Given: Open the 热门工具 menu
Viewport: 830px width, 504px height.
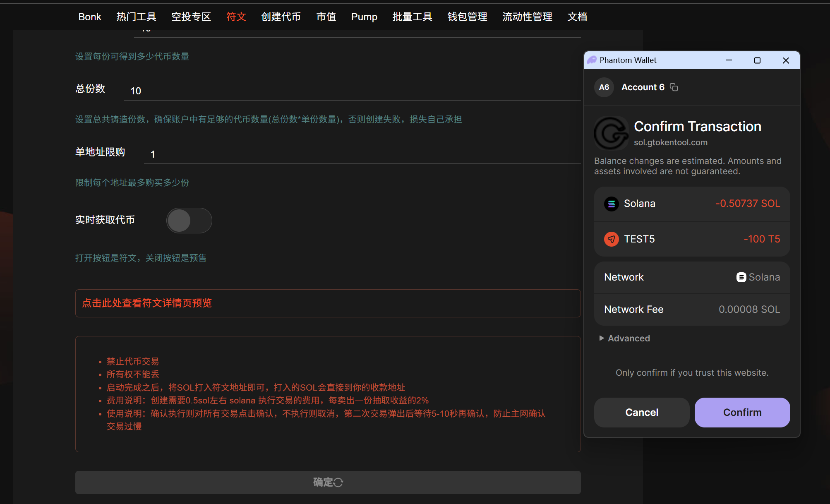Looking at the screenshot, I should tap(136, 17).
